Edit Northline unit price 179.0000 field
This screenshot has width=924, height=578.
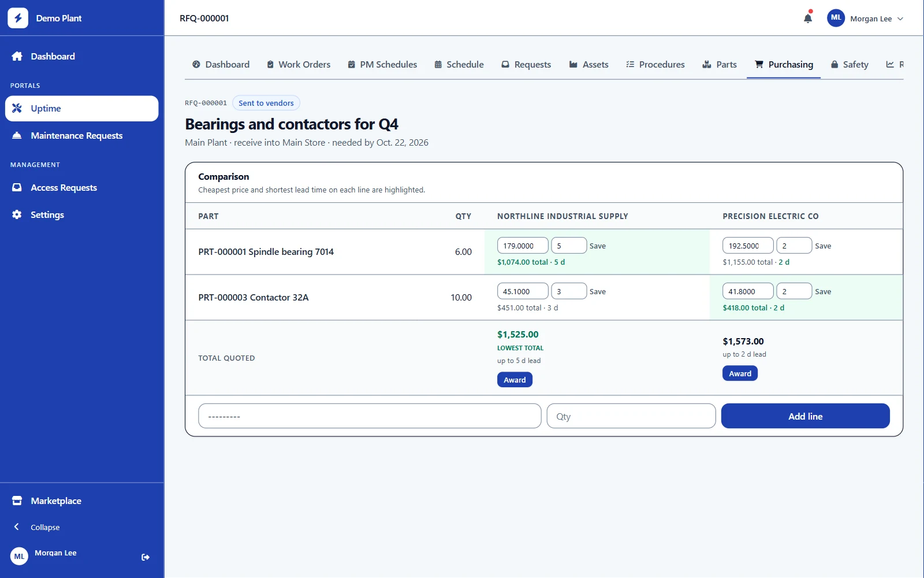click(x=523, y=246)
